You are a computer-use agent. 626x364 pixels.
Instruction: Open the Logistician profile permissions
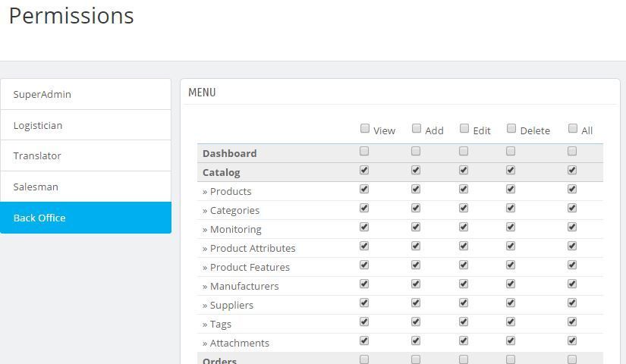point(85,125)
